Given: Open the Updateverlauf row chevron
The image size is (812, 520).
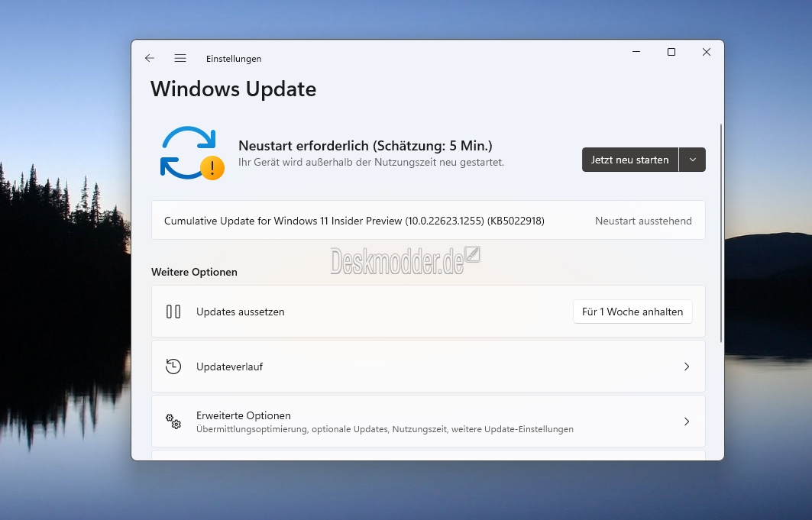Looking at the screenshot, I should tap(687, 367).
